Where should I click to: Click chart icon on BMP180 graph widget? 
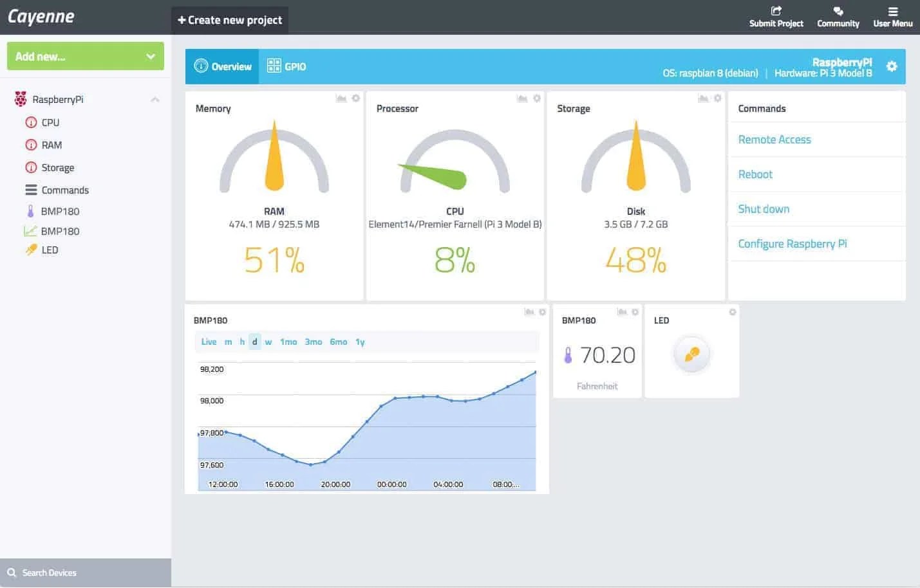tap(529, 312)
